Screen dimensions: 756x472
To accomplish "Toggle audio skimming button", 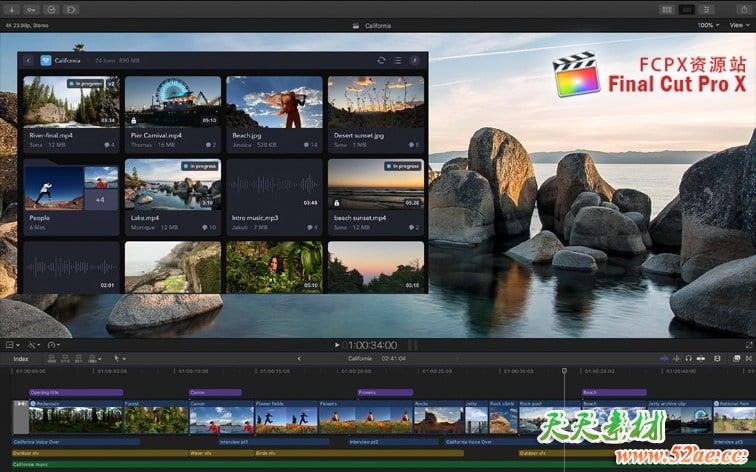I will pyautogui.click(x=676, y=359).
